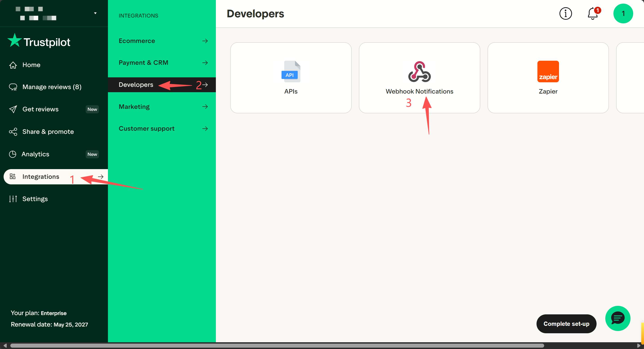Select Developers category
This screenshot has width=644, height=349.
162,85
